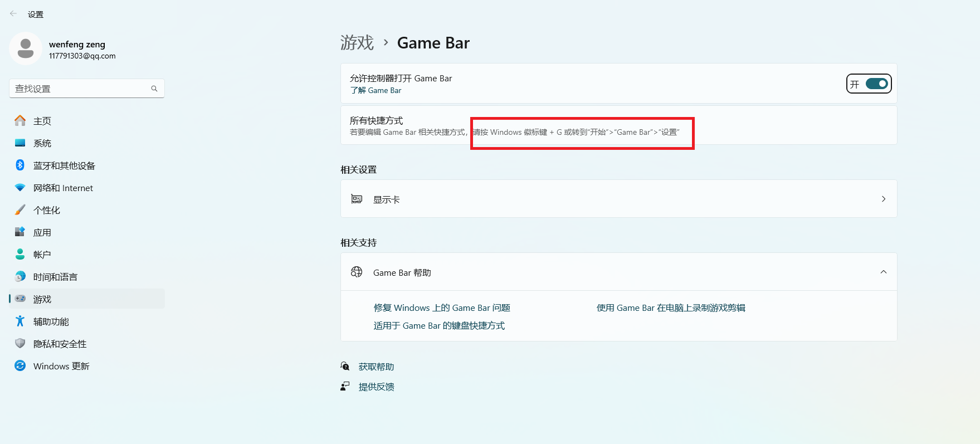Viewport: 980px width, 444px height.
Task: Click the Game Bar 帮助 label
Action: point(402,272)
